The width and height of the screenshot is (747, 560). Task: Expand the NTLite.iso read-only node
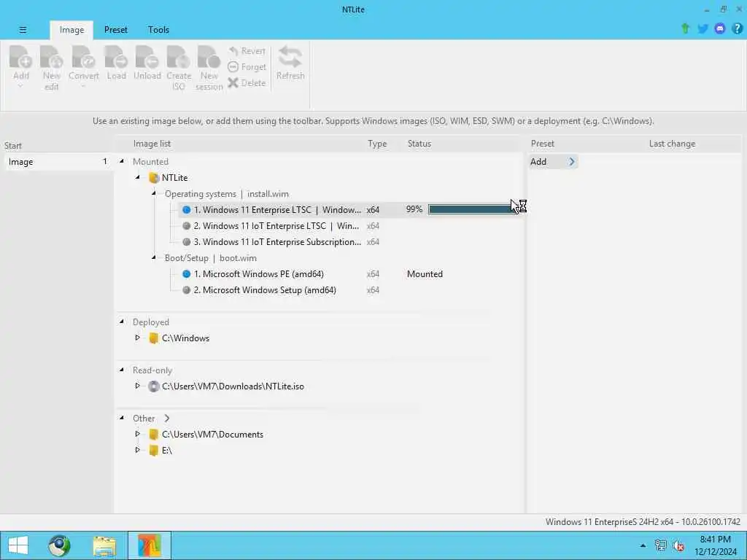click(x=138, y=386)
